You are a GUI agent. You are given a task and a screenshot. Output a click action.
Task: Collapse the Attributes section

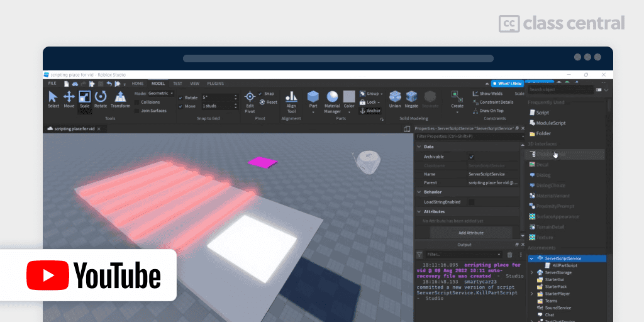tap(418, 211)
